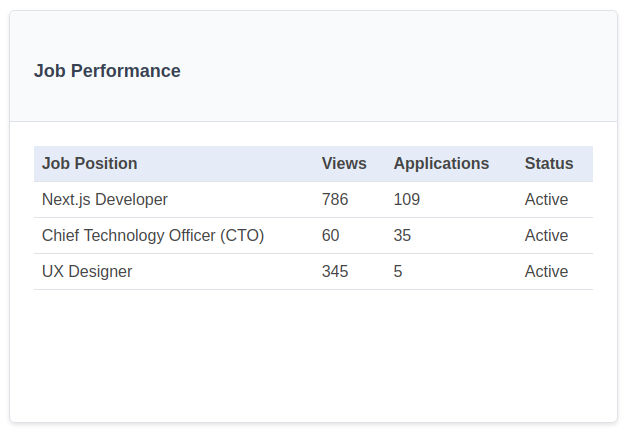Click the 786 views value
Screen dimensions: 625x437
tap(335, 199)
